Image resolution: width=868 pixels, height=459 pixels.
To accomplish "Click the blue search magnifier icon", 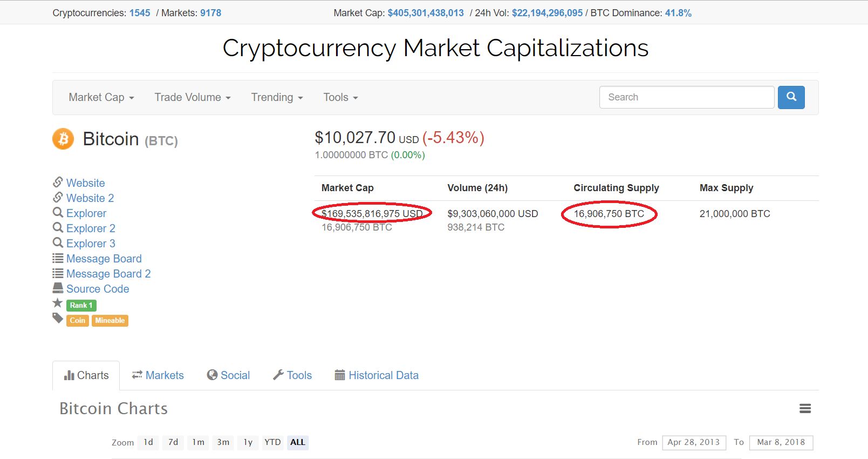I will [x=791, y=97].
